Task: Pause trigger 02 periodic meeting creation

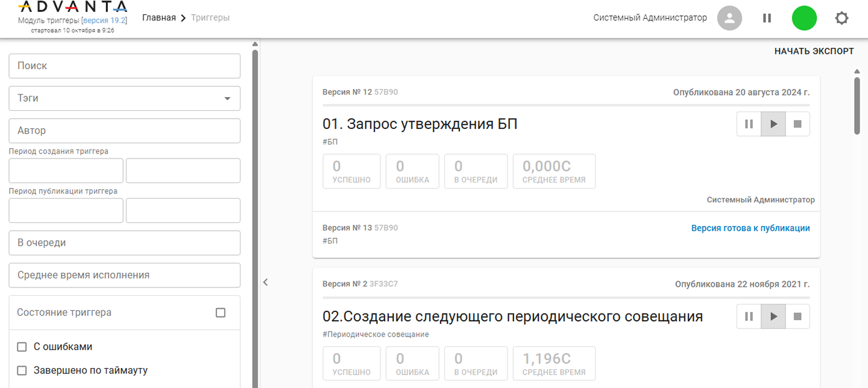Action: click(x=749, y=316)
